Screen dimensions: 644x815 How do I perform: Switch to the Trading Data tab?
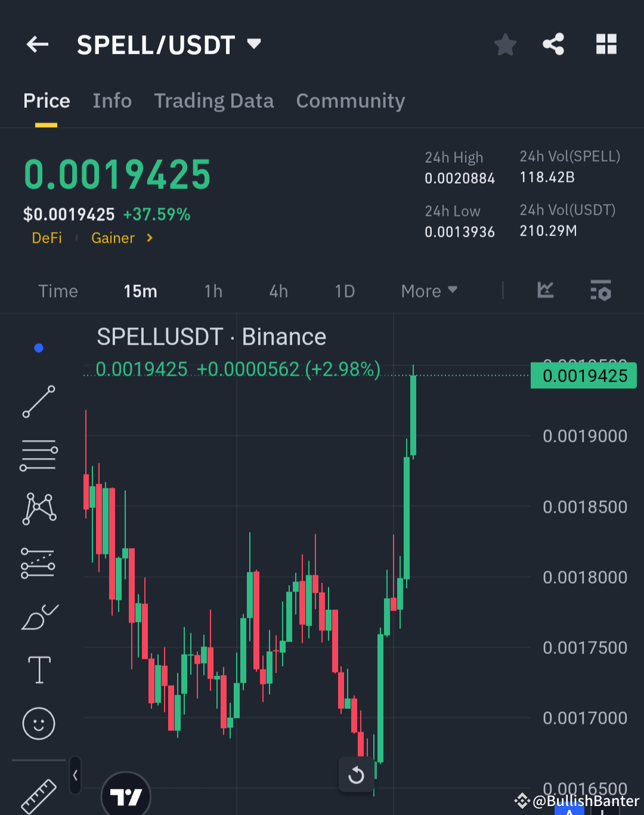[x=213, y=101]
